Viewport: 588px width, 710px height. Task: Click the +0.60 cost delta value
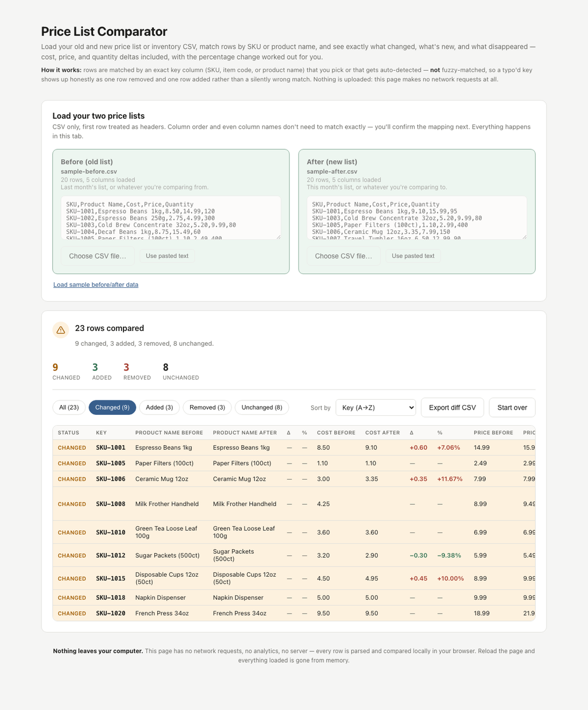418,447
